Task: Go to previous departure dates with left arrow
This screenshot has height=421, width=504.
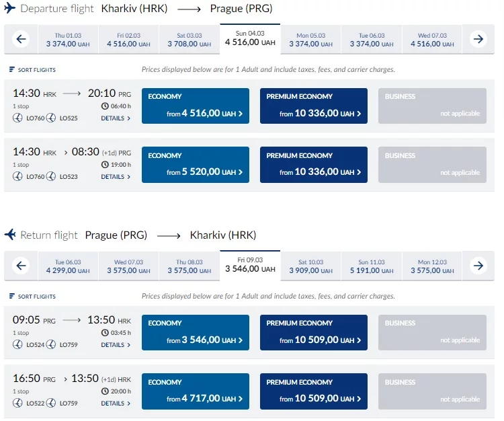Action: point(21,39)
